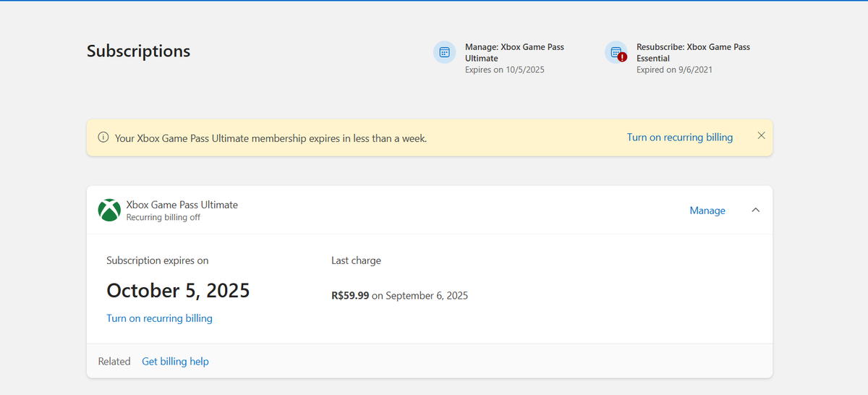Click the Xbox logo on the subscription card

(109, 211)
